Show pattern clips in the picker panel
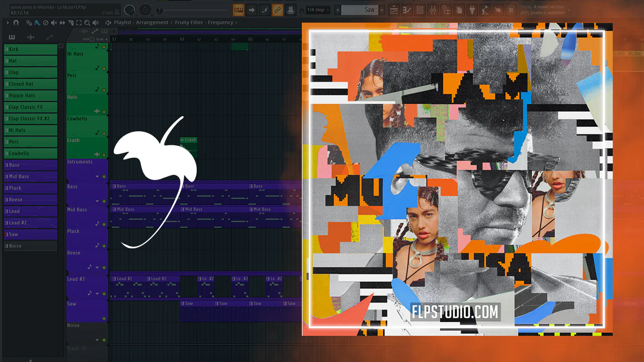Viewport: 644px width, 362px height. point(12,37)
